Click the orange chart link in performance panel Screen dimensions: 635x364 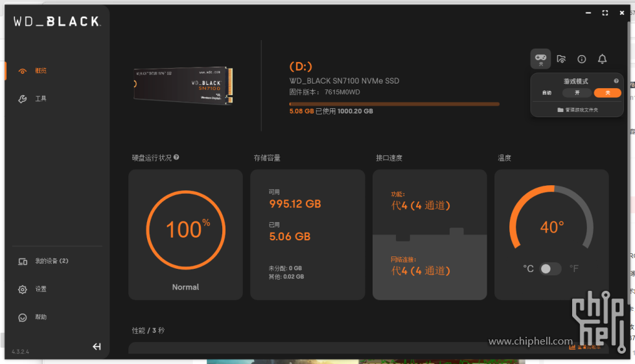(584, 347)
